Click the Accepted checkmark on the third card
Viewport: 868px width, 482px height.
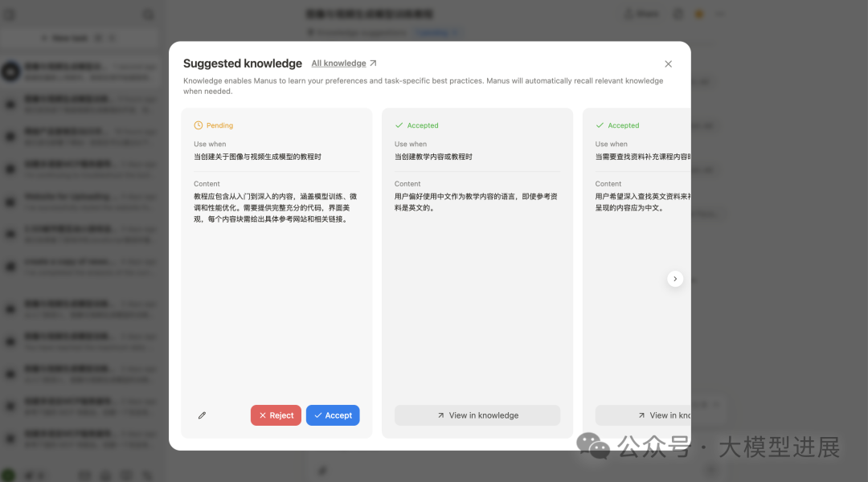pos(600,125)
